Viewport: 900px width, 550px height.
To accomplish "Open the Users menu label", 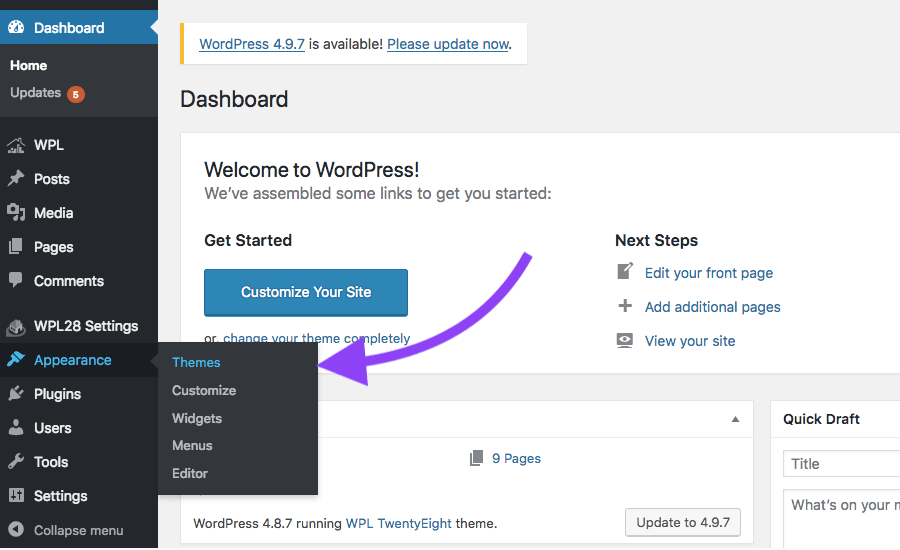I will pyautogui.click(x=53, y=428).
